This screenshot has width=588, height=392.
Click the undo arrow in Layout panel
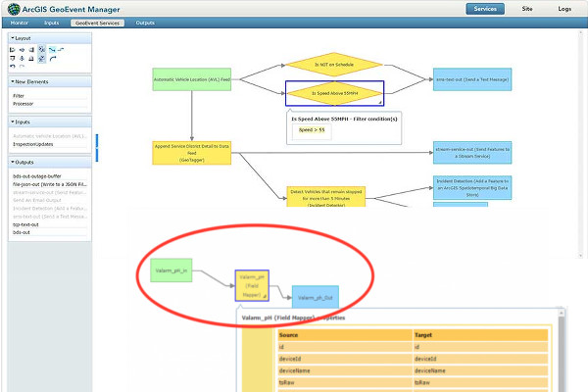tap(13, 67)
